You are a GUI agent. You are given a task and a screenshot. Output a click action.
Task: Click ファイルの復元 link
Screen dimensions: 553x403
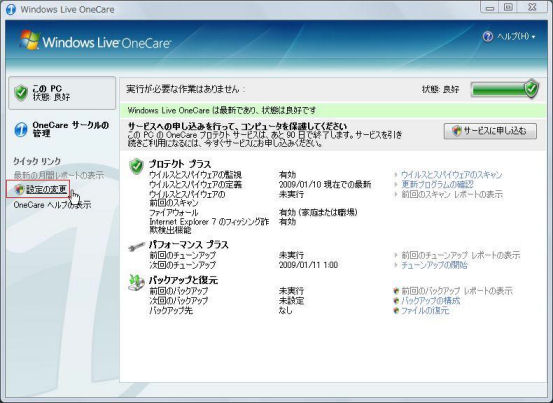click(425, 311)
